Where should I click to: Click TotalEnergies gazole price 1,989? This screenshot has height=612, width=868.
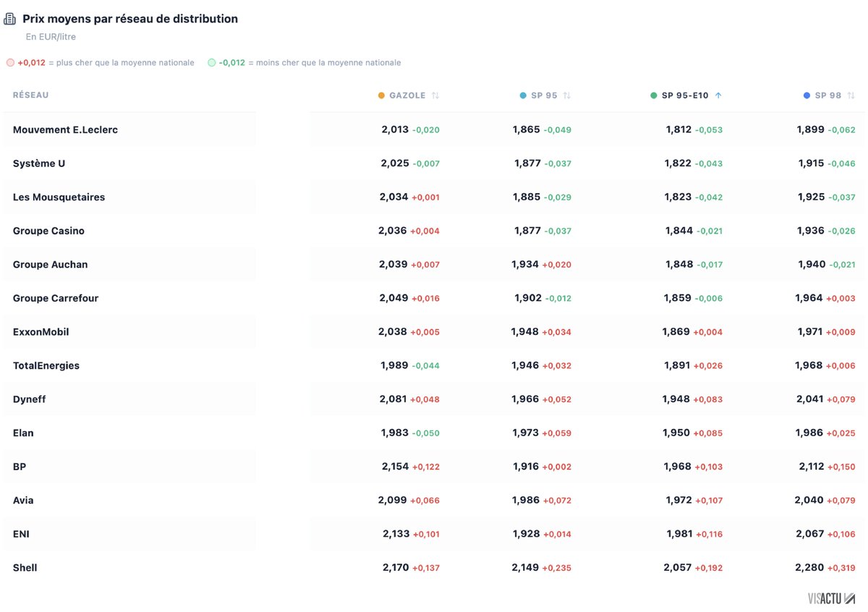click(x=395, y=365)
